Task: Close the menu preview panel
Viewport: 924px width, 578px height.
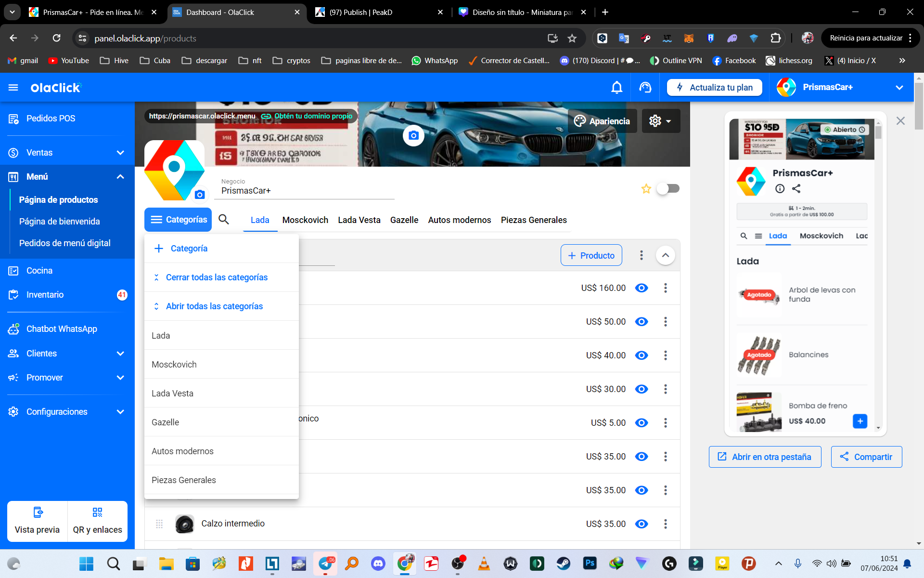Action: click(x=900, y=121)
